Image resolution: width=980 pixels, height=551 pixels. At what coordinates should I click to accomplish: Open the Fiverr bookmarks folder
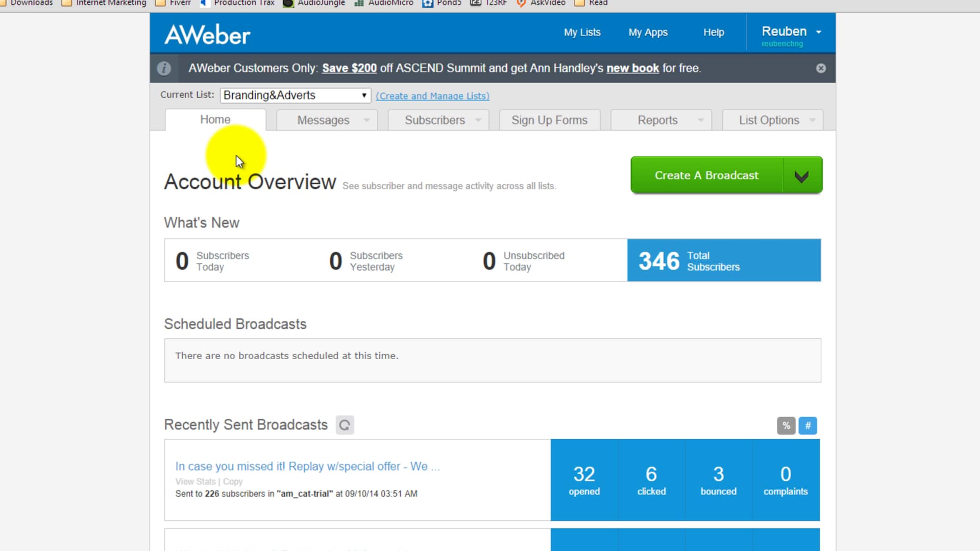tap(173, 3)
